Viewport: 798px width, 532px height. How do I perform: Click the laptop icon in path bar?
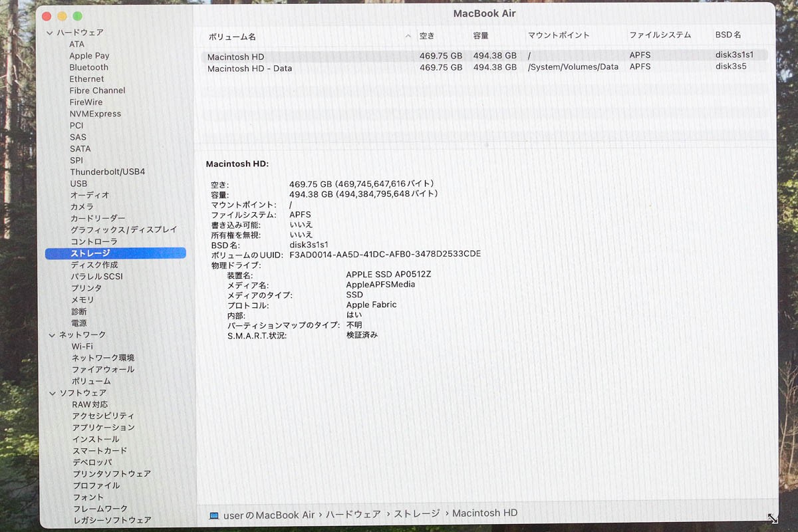[x=214, y=515]
